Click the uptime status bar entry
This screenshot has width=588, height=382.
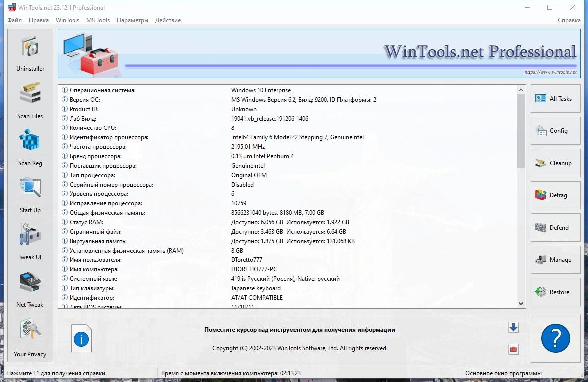pyautogui.click(x=231, y=373)
